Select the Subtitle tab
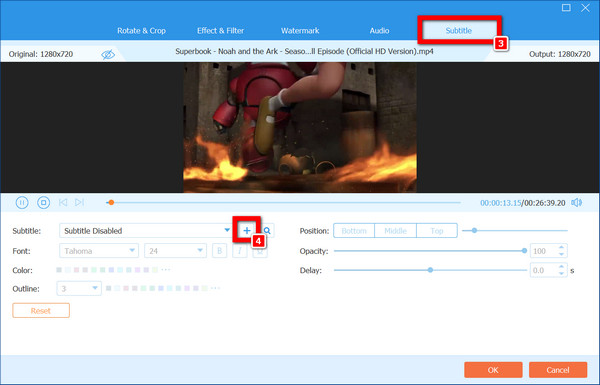Screen dimensions: 600x385 [x=458, y=31]
